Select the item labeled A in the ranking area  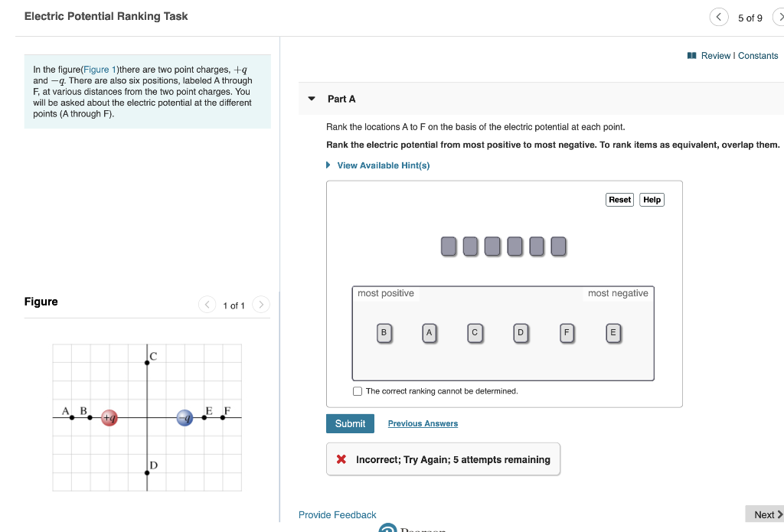(x=429, y=333)
